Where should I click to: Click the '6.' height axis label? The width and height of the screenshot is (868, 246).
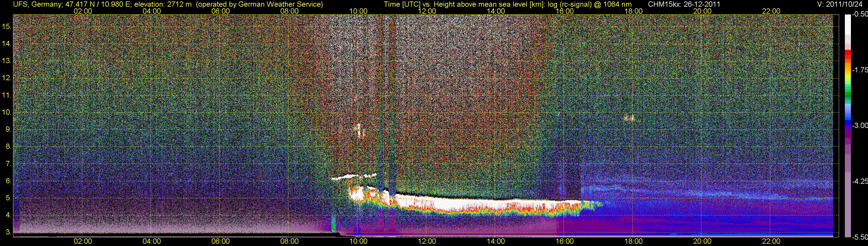(9, 181)
